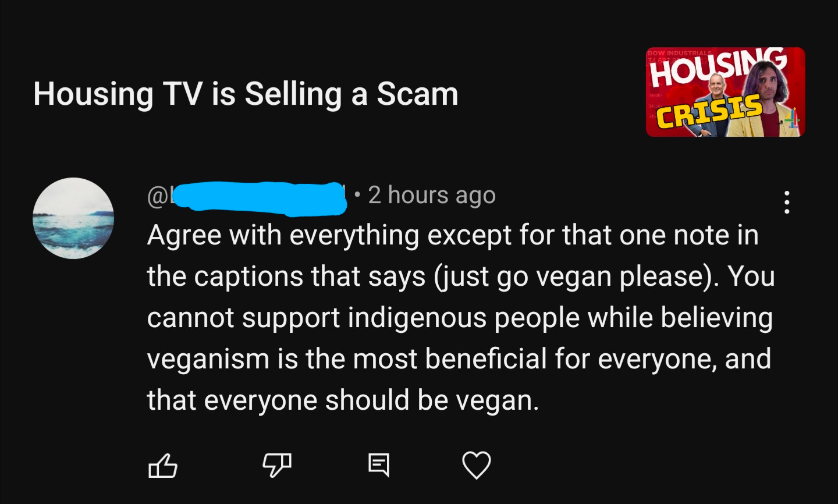
Task: Heart the comment as creator
Action: coord(477,466)
